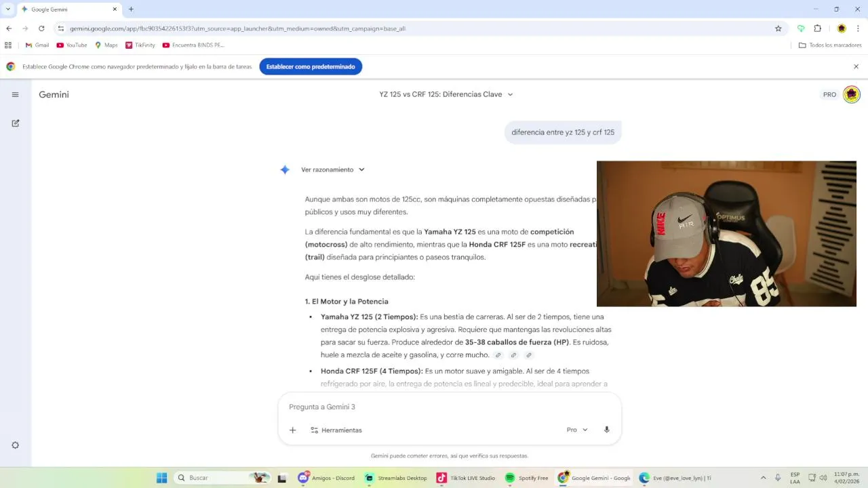Click the Gemini logo text
This screenshot has width=868, height=488.
54,94
